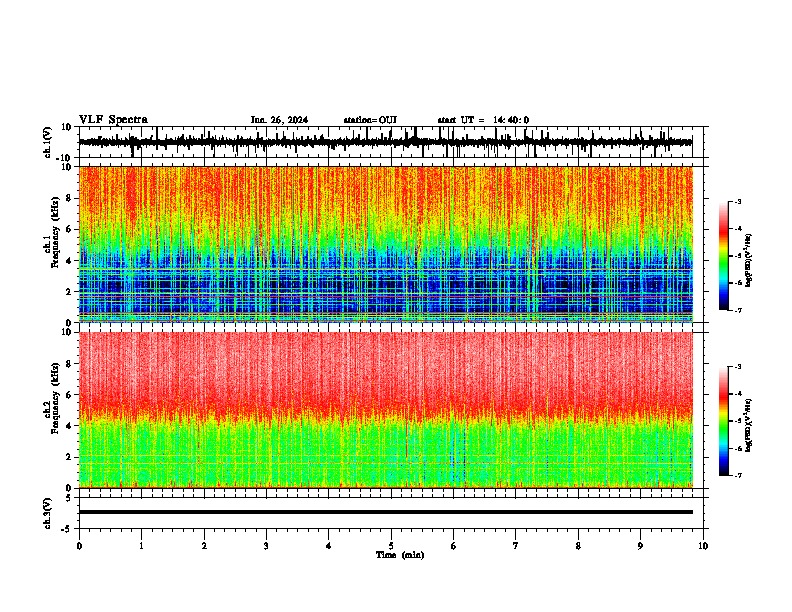Click time axis tick label "3"
The height and width of the screenshot is (612, 792).
coord(266,546)
